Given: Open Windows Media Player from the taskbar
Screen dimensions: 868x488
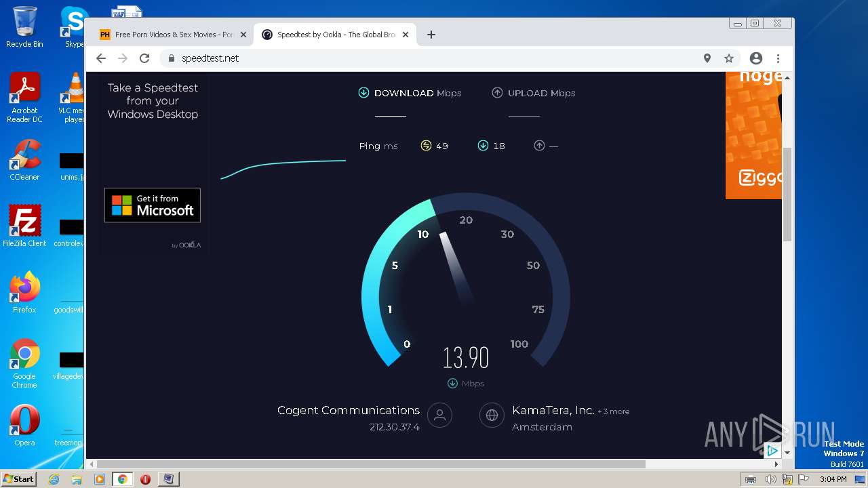Looking at the screenshot, I should pos(100,479).
